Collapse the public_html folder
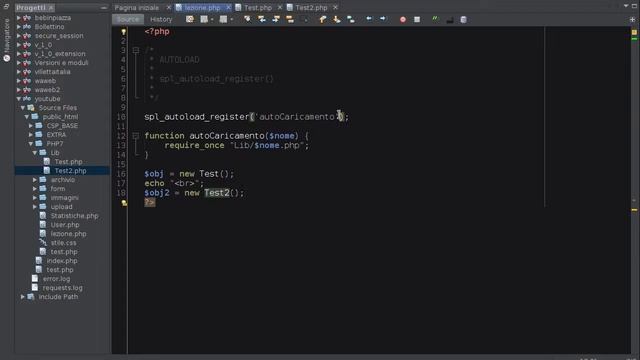 (x=27, y=117)
